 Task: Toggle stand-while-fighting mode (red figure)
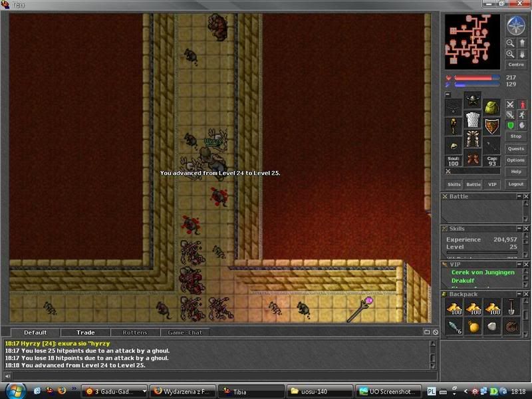tap(522, 104)
